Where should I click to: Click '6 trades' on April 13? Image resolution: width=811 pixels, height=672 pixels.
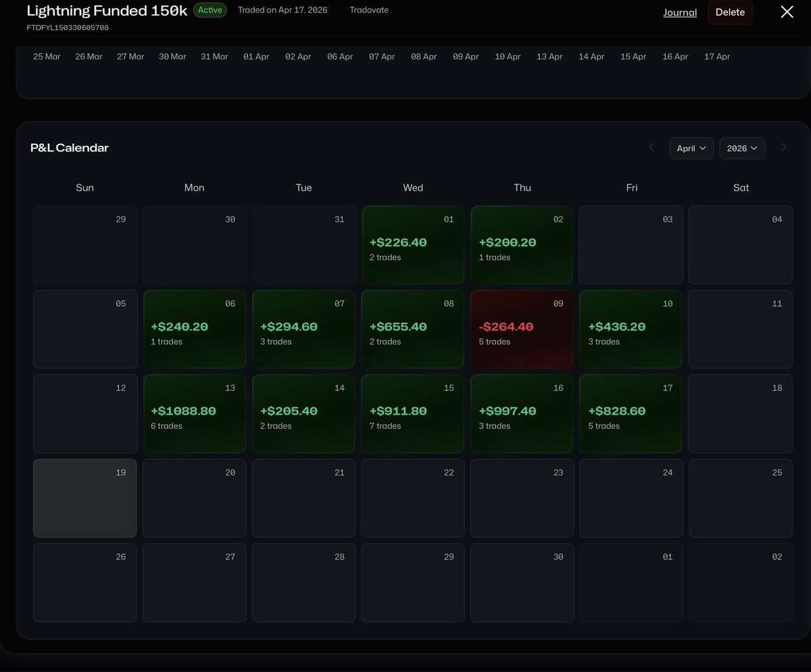166,426
